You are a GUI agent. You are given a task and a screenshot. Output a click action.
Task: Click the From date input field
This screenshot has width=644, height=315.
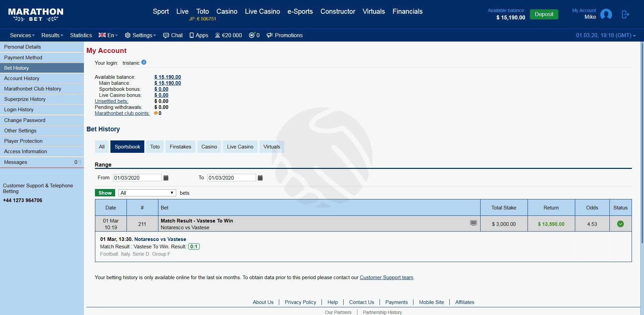click(137, 178)
